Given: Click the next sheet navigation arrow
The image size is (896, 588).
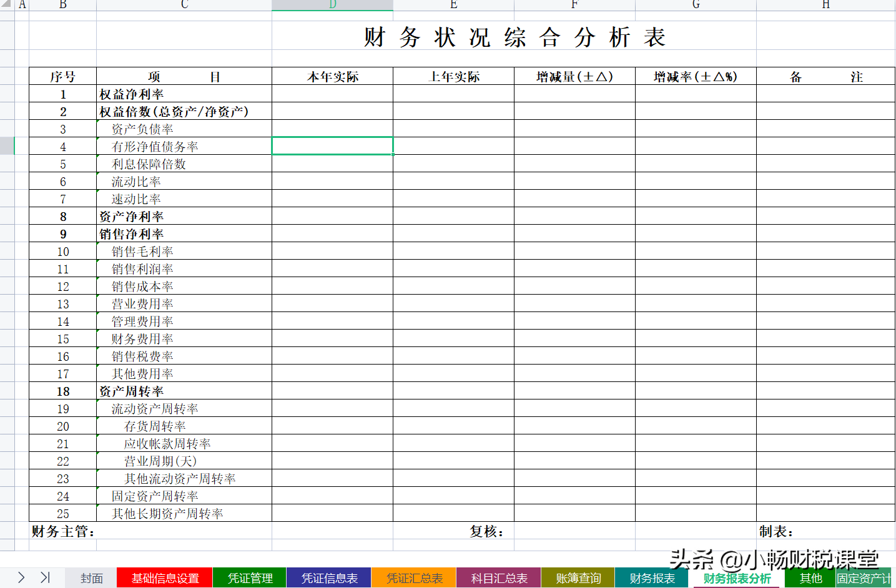Looking at the screenshot, I should tap(21, 579).
